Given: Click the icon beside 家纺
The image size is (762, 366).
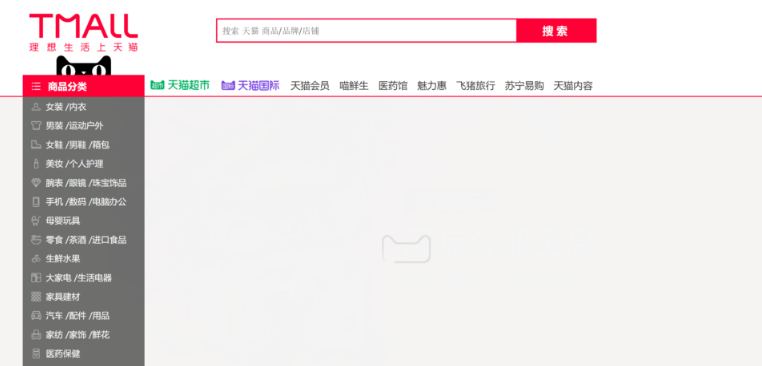Looking at the screenshot, I should (x=36, y=335).
